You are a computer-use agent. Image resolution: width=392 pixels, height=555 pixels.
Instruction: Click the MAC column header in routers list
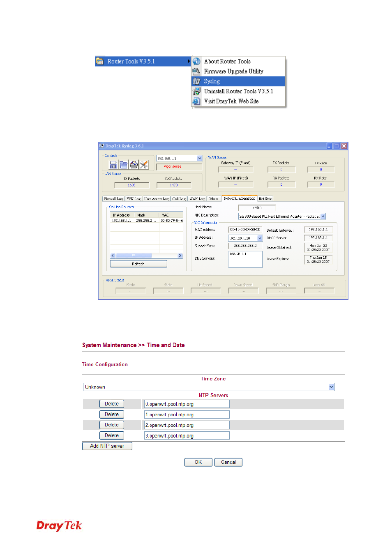tap(171, 215)
